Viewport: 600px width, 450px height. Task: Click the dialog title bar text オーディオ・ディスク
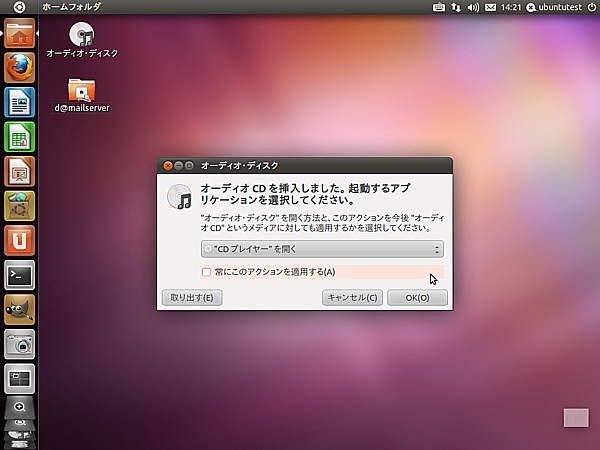(240, 166)
